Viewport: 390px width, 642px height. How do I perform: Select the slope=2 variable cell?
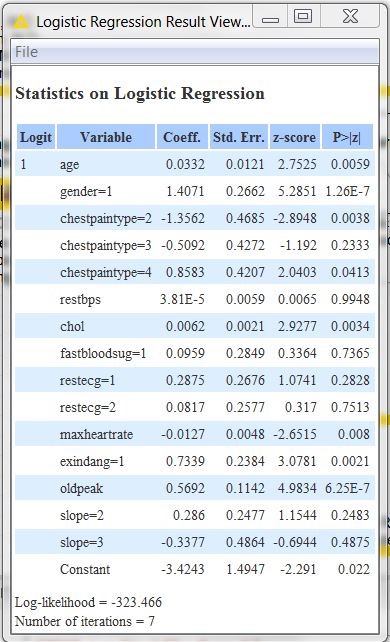tap(82, 515)
